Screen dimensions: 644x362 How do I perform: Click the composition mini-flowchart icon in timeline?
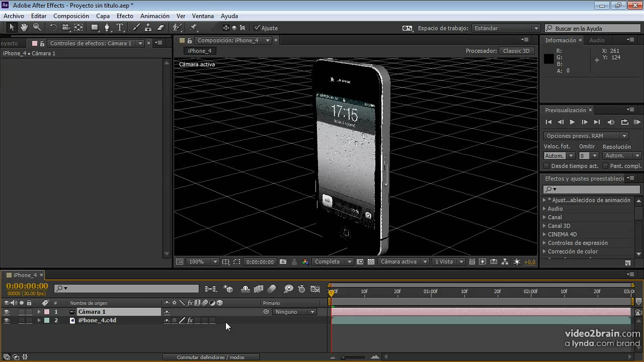(211, 289)
